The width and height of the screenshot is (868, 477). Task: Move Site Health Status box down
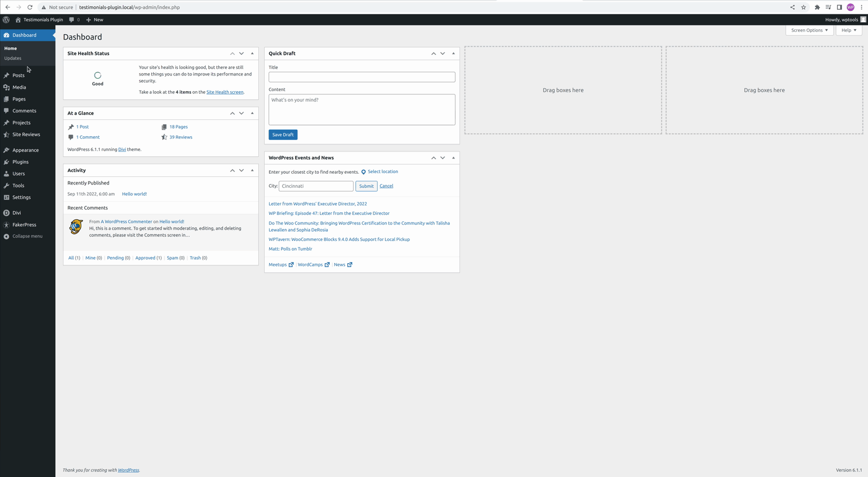pos(241,54)
